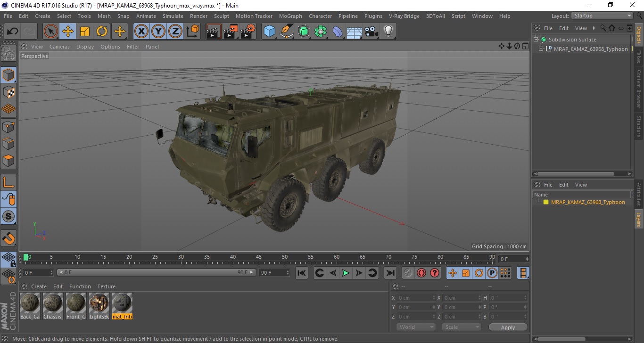Click the Undo arrow icon
Viewport: 644px width, 343px height.
coord(12,32)
